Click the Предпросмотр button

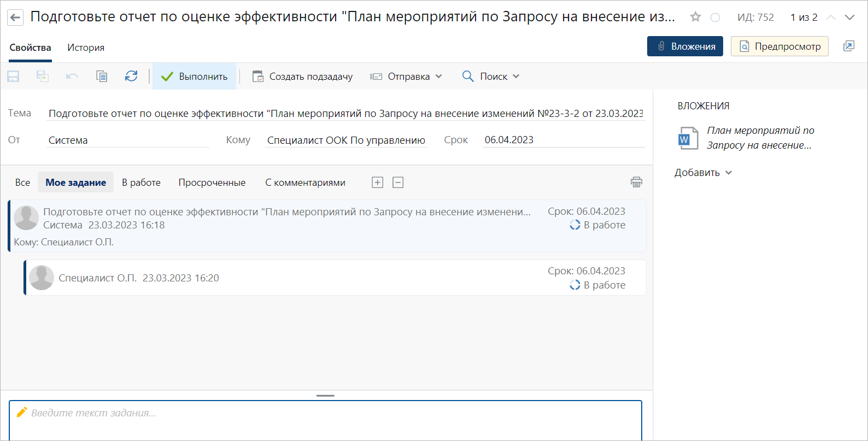coord(779,46)
